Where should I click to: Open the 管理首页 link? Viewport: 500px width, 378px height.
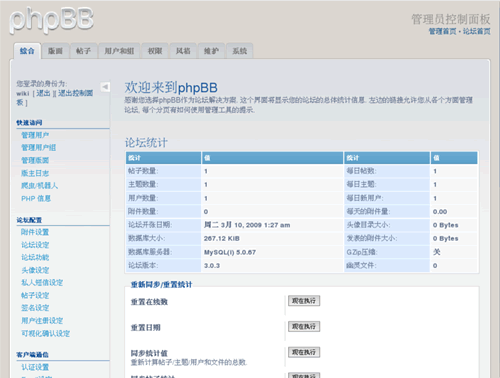[442, 31]
